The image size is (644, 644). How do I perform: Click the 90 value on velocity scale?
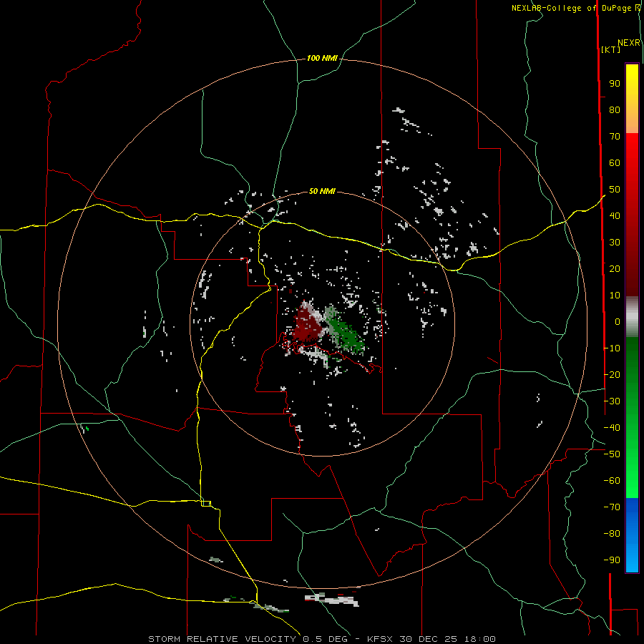click(x=615, y=84)
